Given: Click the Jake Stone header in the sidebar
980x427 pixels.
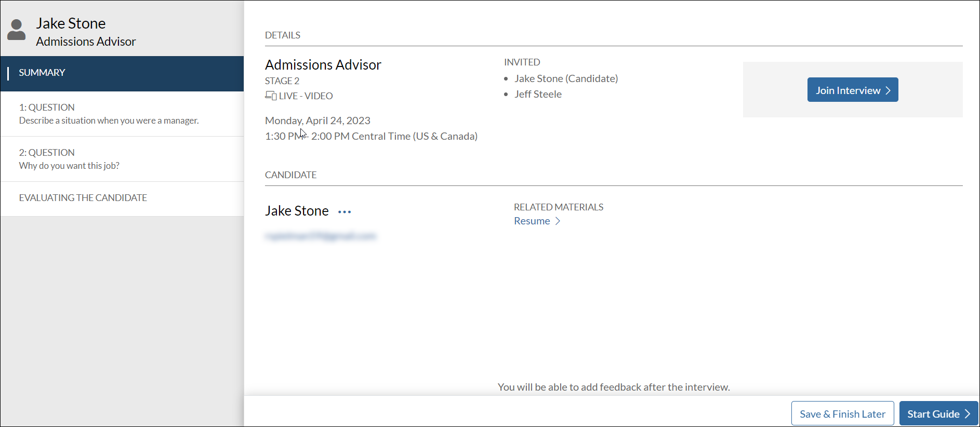Looking at the screenshot, I should point(71,23).
